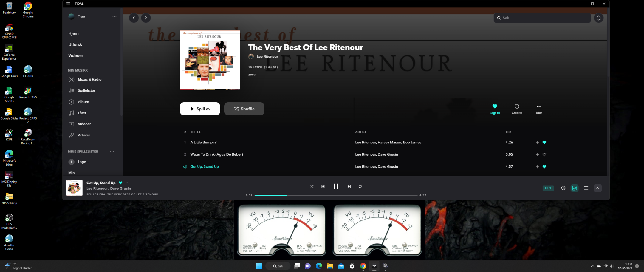
Task: Mute the player volume
Action: click(563, 188)
